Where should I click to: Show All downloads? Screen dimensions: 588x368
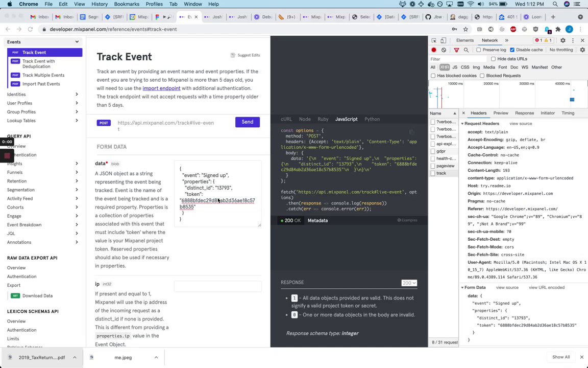pos(560,357)
